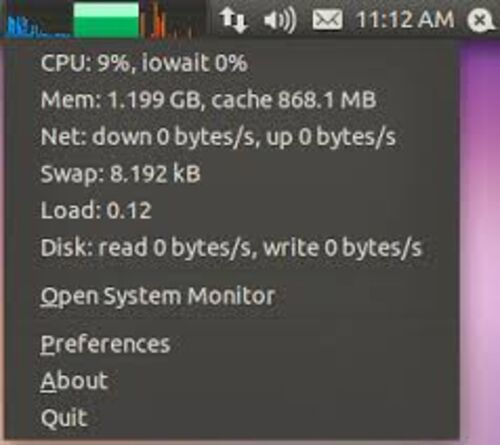The image size is (500, 445).
Task: Click the green memory usage graph
Action: coord(106,20)
